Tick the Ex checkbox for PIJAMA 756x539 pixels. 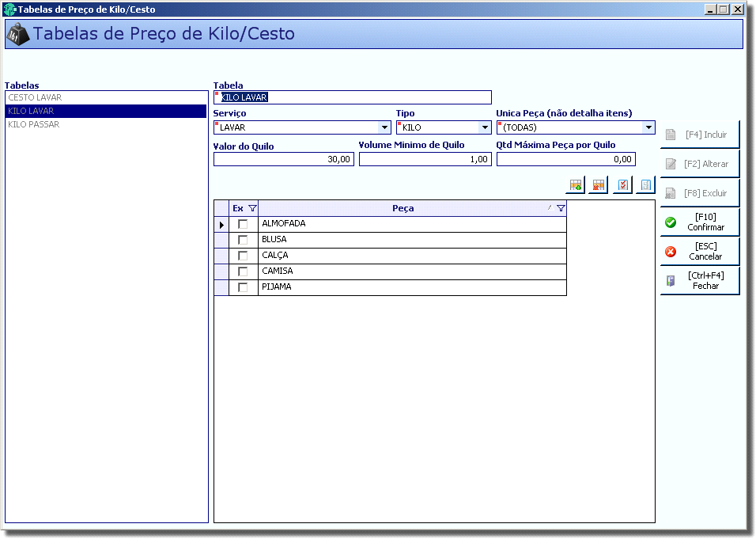[x=243, y=287]
